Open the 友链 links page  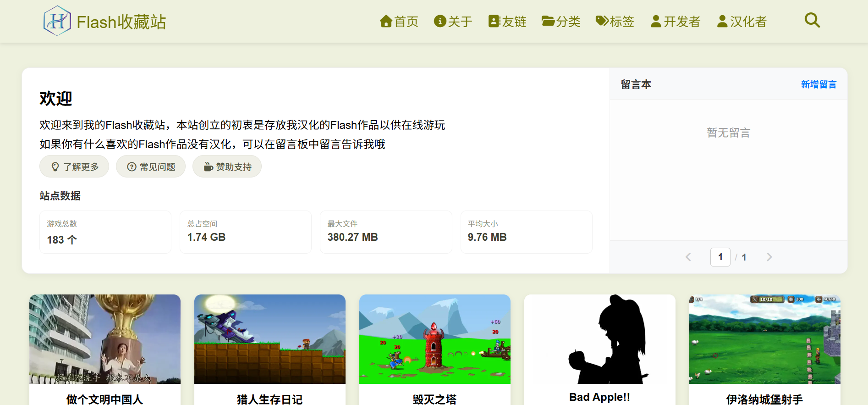pos(507,22)
